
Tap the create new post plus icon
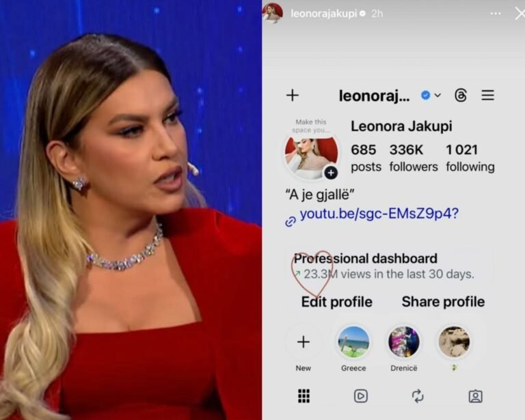(x=293, y=96)
